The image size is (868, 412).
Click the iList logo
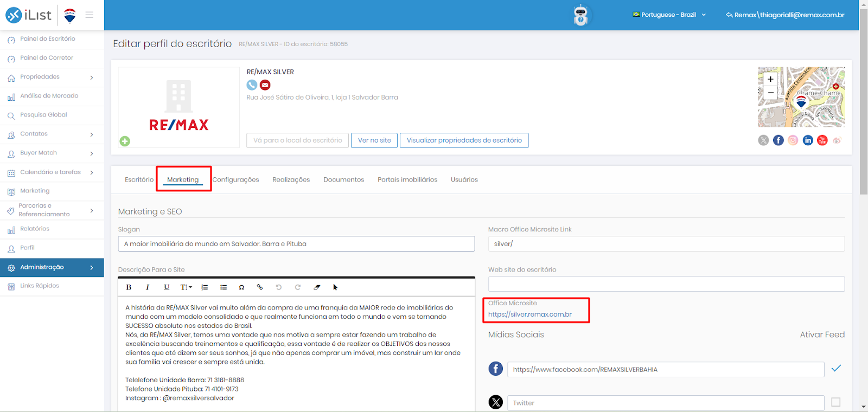point(28,15)
